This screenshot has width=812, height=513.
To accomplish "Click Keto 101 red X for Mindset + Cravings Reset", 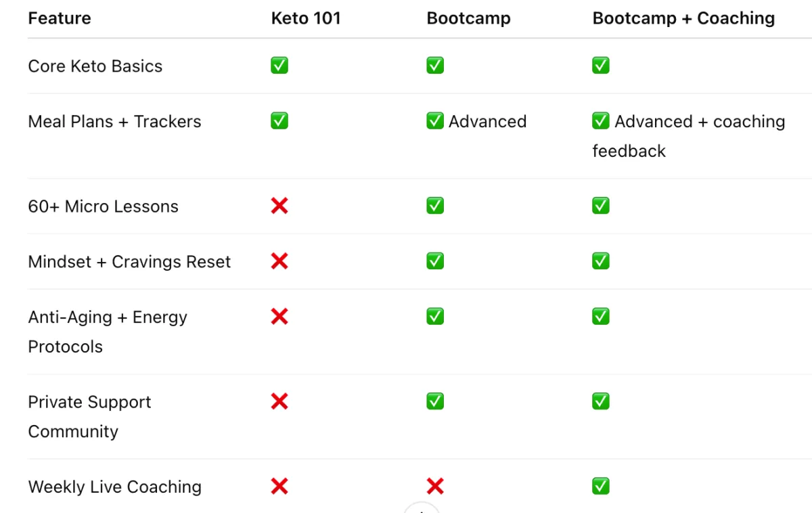I will [279, 261].
